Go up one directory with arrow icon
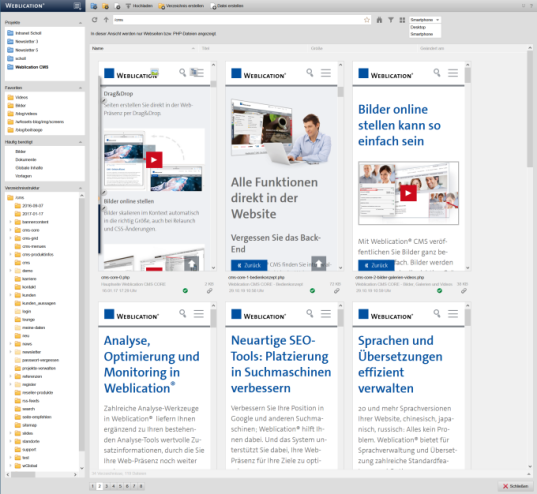Viewport: 537px width, 494px height. coord(106,20)
